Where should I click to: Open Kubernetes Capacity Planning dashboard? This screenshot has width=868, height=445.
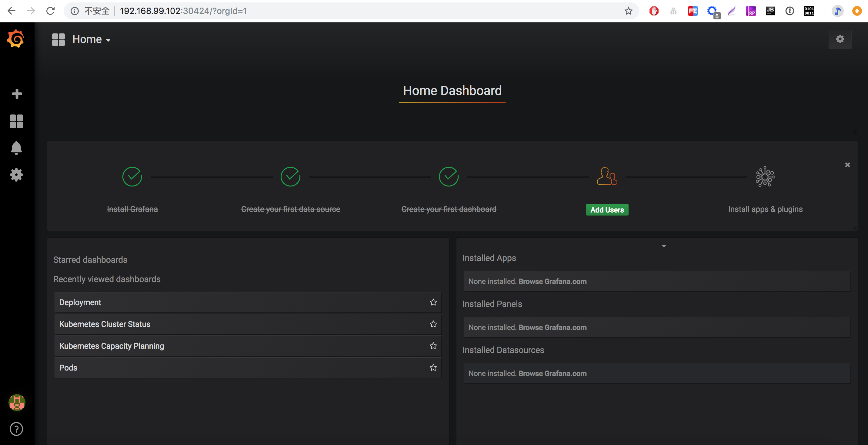point(112,346)
